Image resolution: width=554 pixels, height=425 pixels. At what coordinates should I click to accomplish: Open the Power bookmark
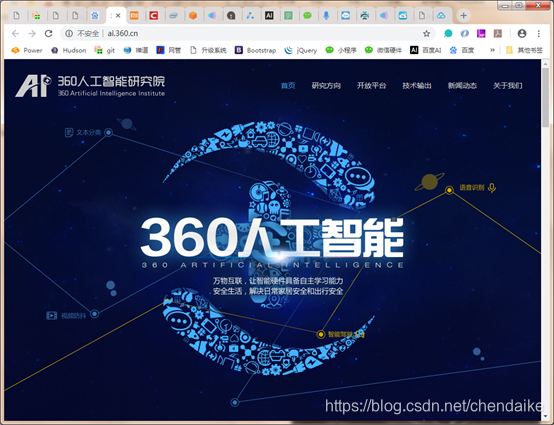(27, 50)
